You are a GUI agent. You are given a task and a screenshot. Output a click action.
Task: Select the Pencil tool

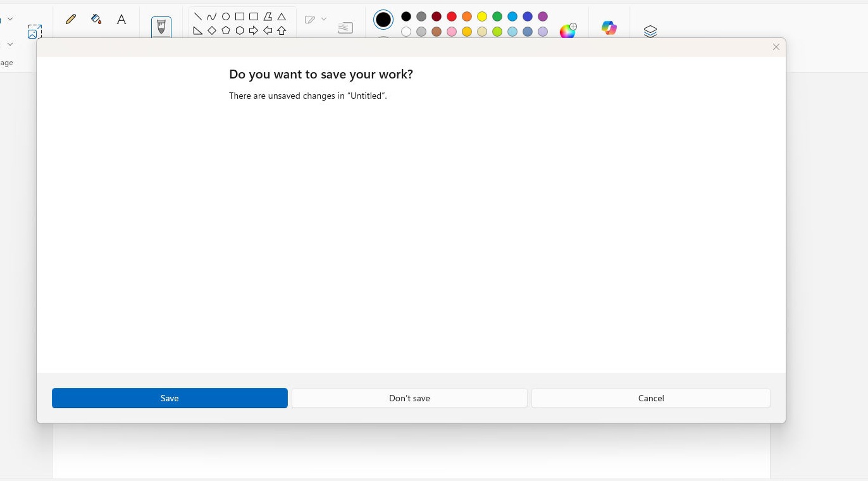point(71,19)
